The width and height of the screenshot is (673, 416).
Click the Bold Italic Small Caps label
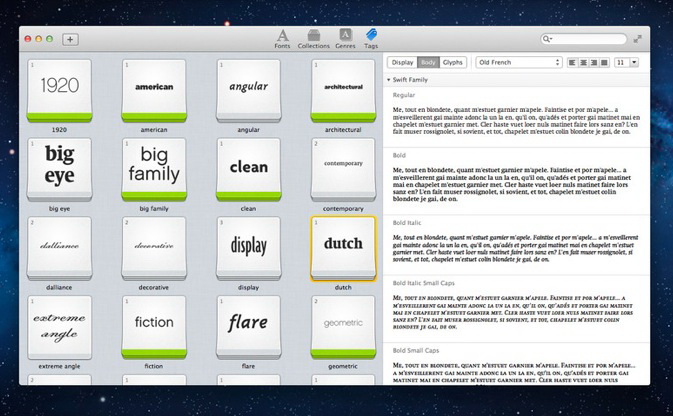[423, 283]
